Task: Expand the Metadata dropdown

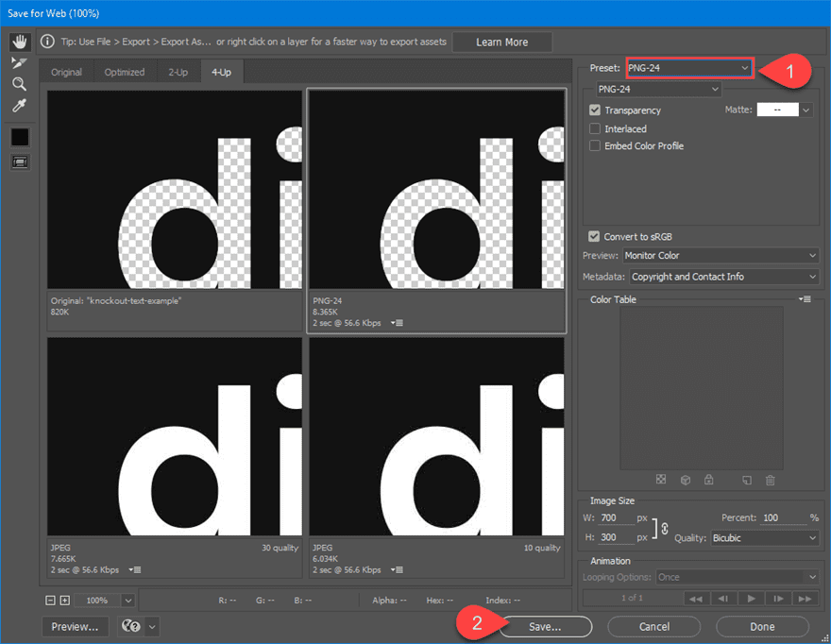Action: pyautogui.click(x=722, y=277)
